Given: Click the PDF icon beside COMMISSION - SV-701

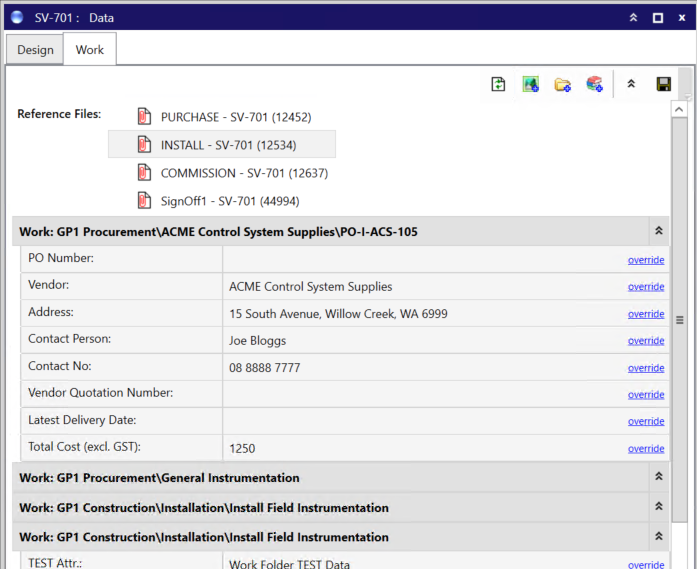Looking at the screenshot, I should pos(144,173).
